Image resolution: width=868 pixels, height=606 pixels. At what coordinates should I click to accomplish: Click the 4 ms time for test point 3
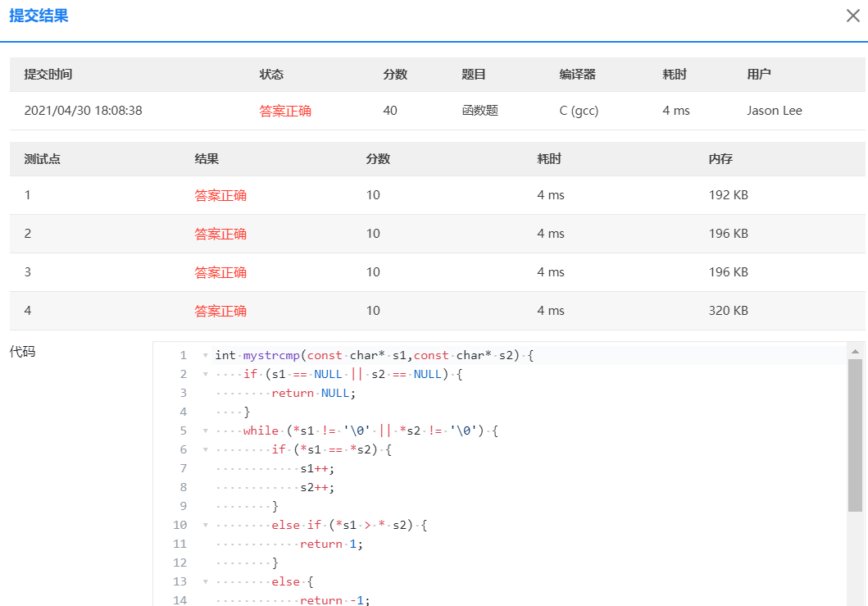[x=551, y=272]
